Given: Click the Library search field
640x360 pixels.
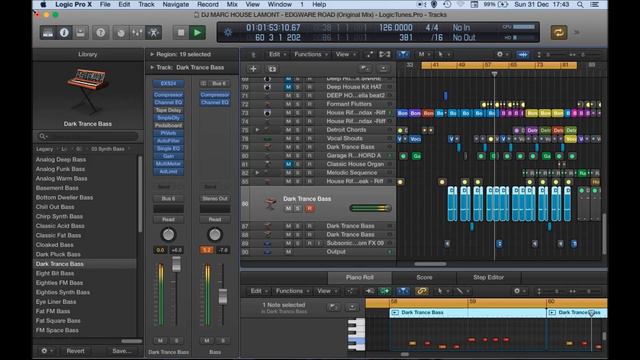Looking at the screenshot, I should 88,136.
